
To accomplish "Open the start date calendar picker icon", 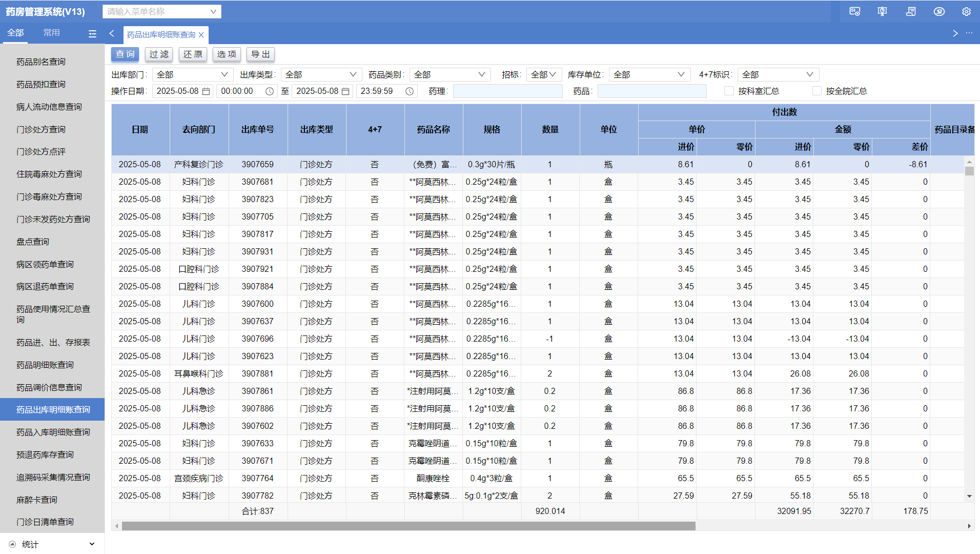I will coord(206,91).
